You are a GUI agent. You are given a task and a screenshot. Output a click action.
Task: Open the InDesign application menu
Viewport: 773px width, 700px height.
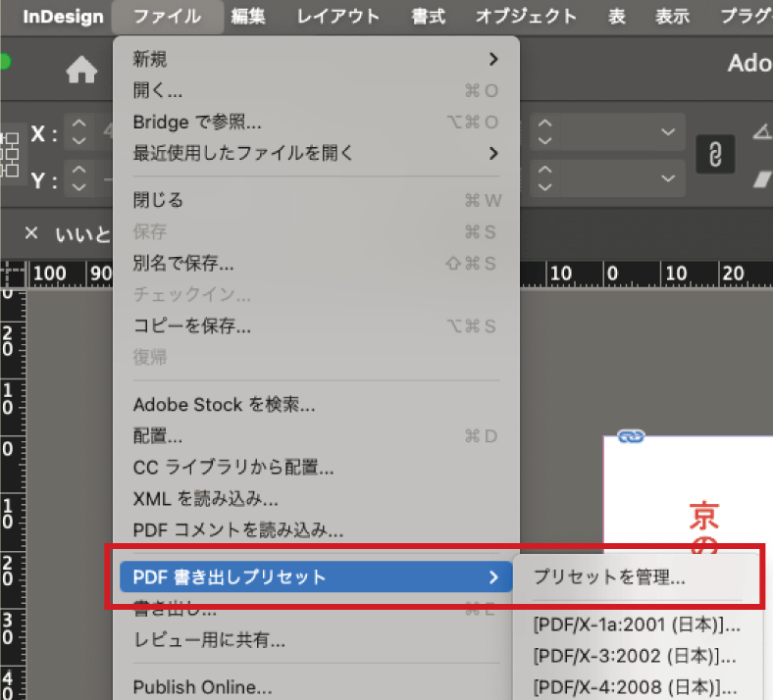point(64,17)
